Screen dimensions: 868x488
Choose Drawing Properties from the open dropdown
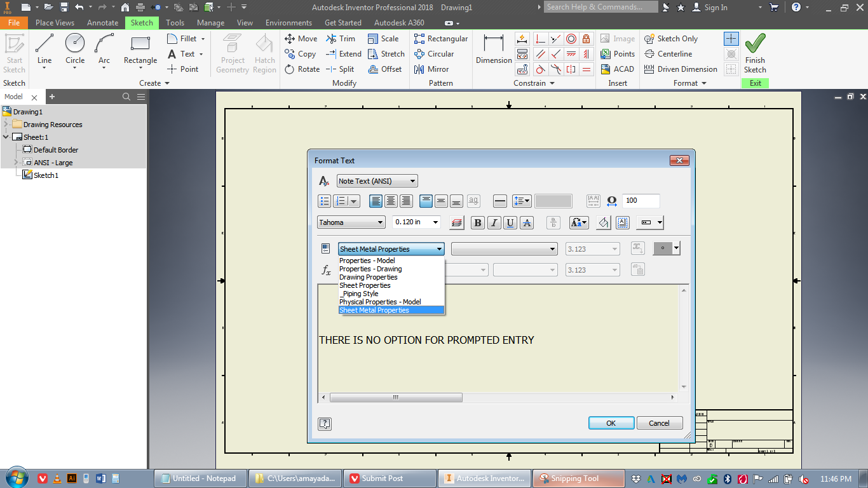pyautogui.click(x=368, y=277)
